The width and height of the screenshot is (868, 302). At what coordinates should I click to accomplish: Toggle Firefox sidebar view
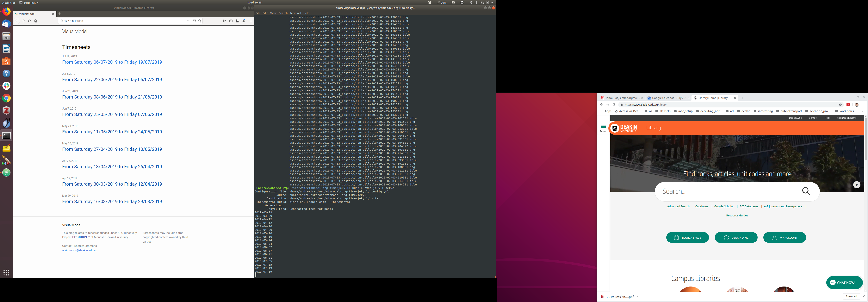[231, 21]
